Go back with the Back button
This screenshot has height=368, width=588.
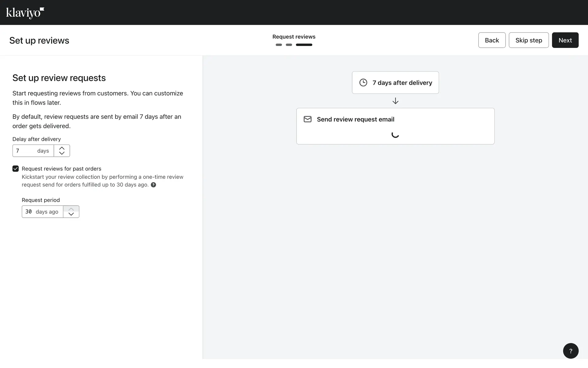[x=492, y=40]
